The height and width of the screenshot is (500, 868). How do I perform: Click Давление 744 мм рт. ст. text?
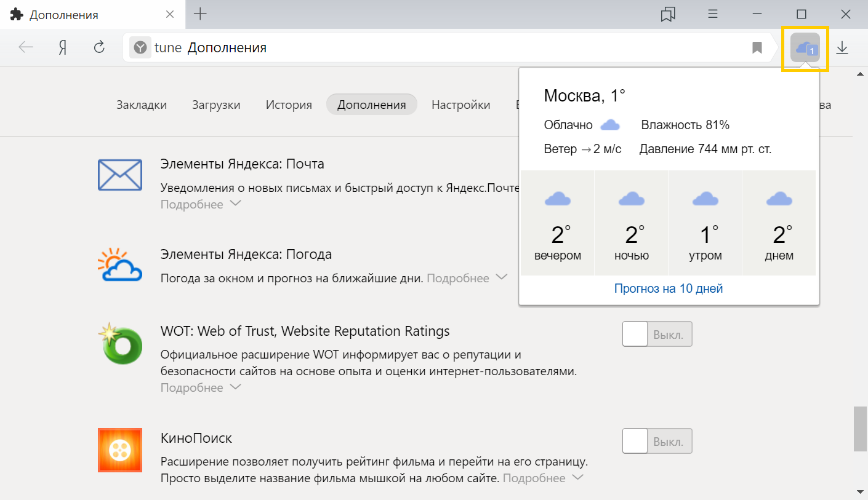705,149
